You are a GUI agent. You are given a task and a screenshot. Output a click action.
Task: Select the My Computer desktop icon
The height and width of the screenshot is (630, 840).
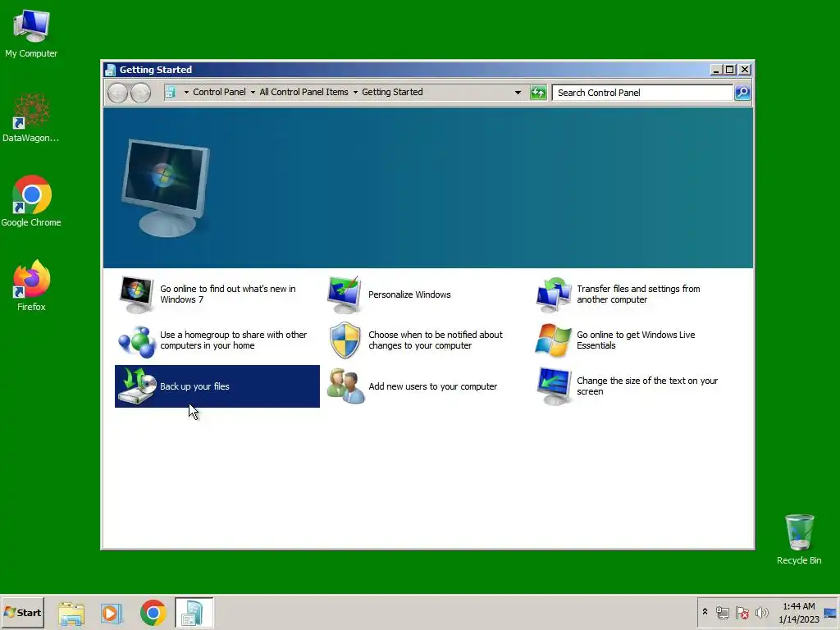31,33
